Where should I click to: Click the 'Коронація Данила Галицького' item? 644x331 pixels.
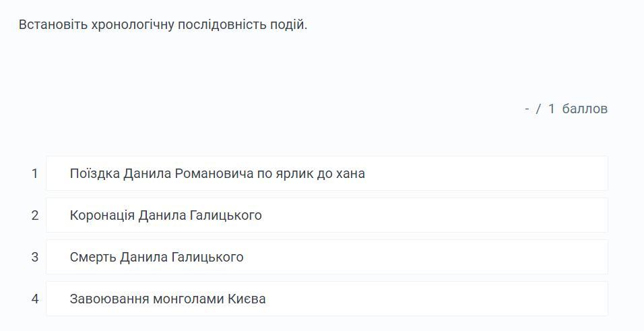coord(327,215)
